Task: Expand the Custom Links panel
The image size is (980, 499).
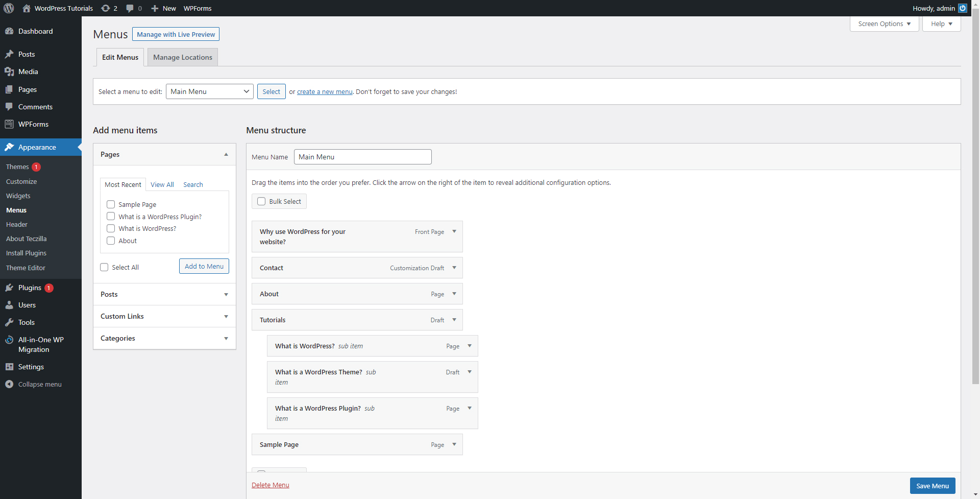Action: tap(164, 316)
